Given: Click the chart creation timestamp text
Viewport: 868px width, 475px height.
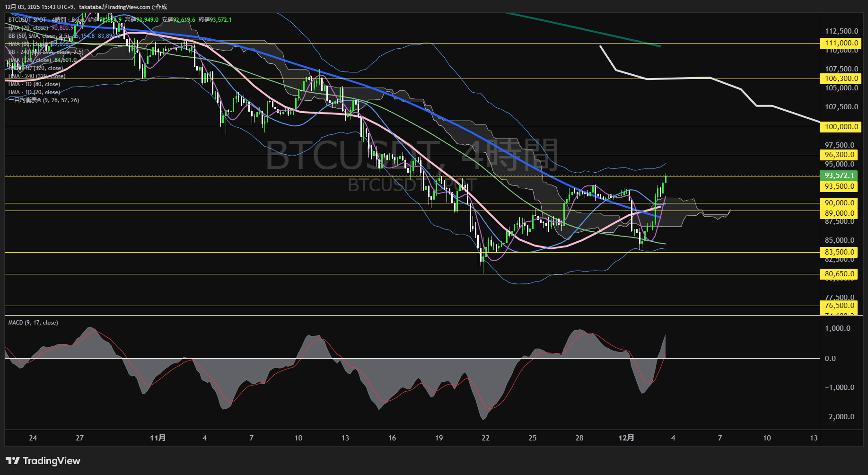Looking at the screenshot, I should click(85, 7).
